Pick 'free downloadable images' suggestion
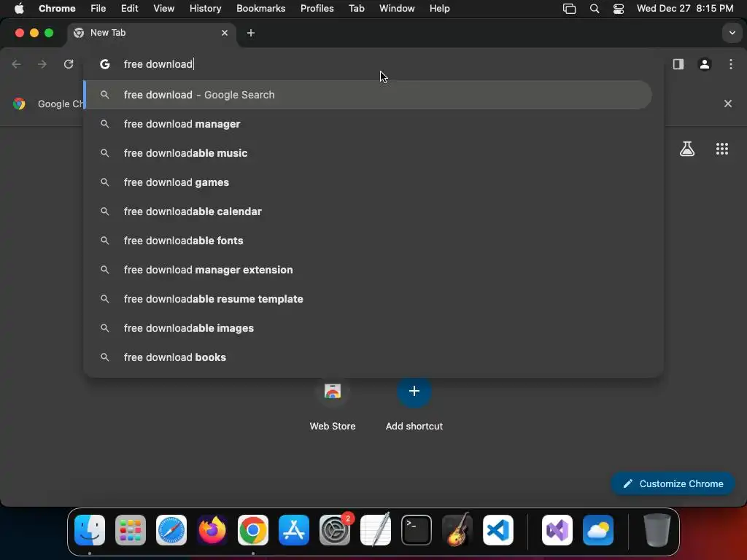 click(368, 328)
